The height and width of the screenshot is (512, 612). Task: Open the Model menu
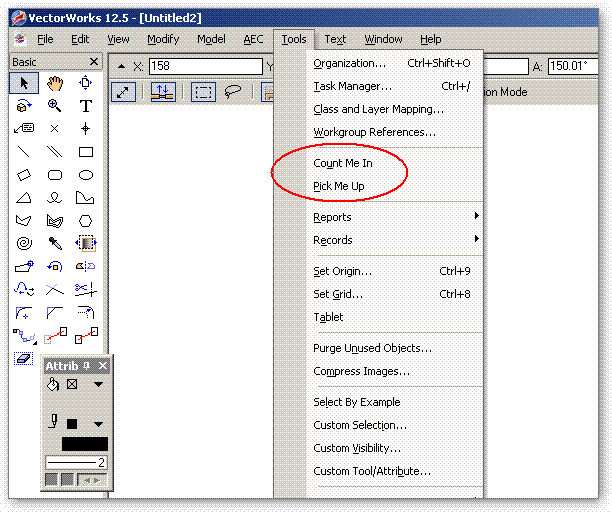(x=211, y=39)
